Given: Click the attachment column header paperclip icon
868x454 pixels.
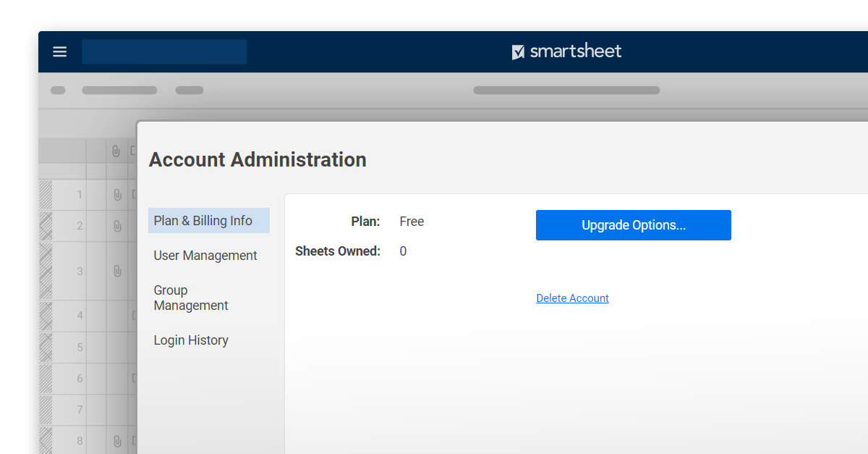Looking at the screenshot, I should (x=116, y=151).
